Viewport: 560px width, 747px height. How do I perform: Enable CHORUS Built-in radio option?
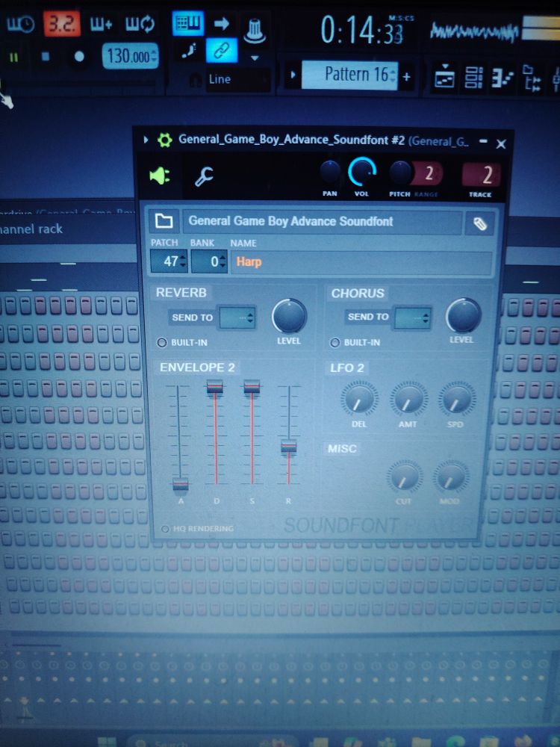335,343
